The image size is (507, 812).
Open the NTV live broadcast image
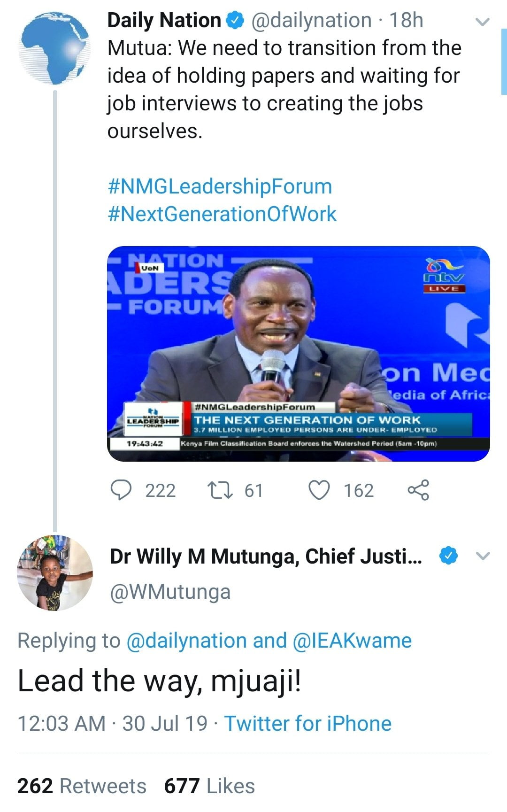coord(299,354)
